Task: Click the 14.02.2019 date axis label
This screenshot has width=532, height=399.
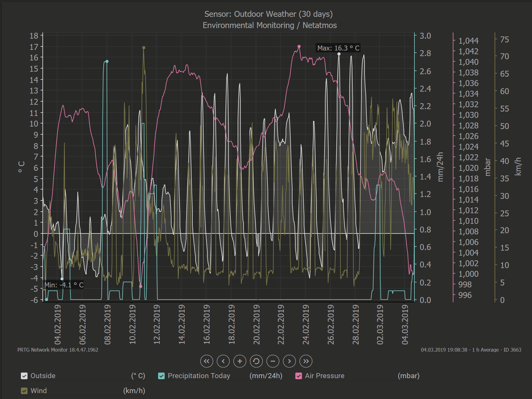Action: 181,324
